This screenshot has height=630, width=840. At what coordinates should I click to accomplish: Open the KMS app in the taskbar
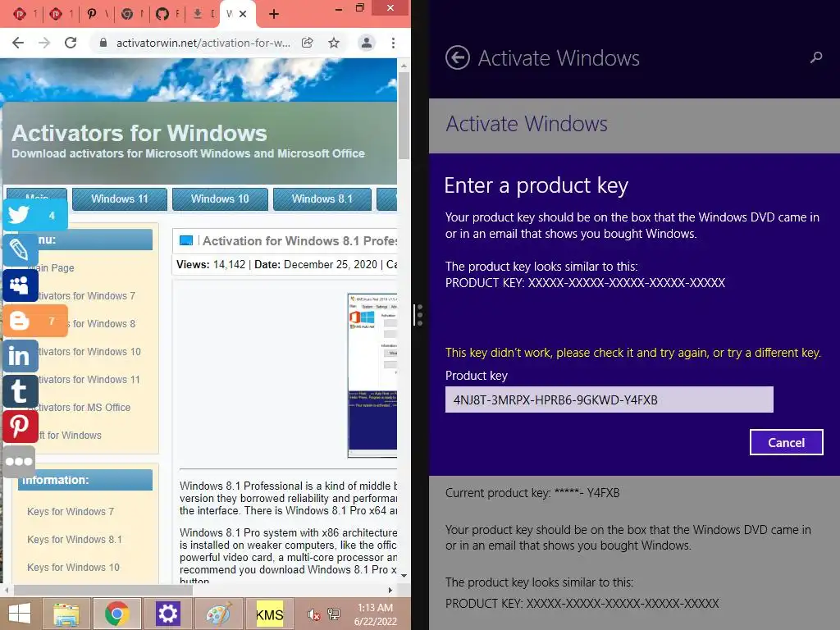(269, 614)
